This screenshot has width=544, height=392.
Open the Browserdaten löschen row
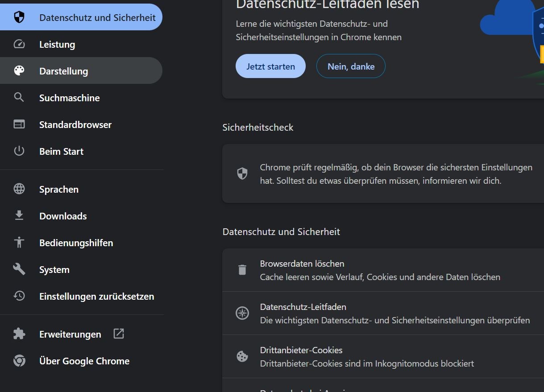(383, 270)
